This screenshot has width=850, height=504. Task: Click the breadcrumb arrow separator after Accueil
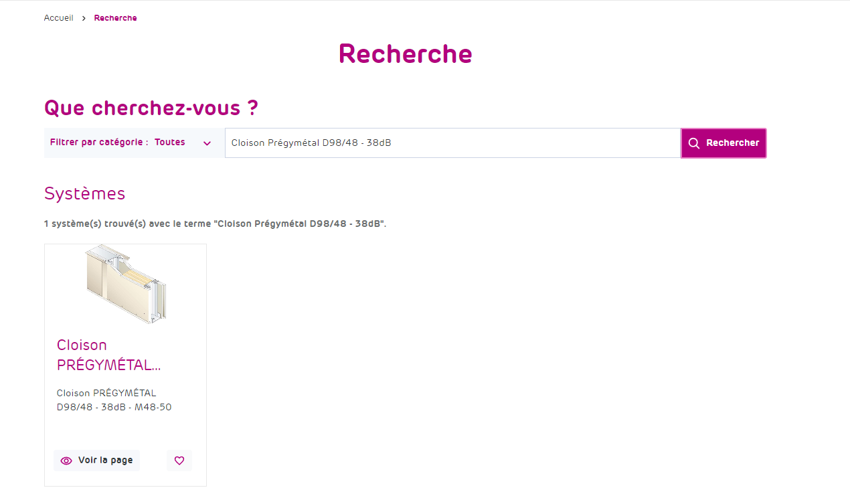point(84,18)
